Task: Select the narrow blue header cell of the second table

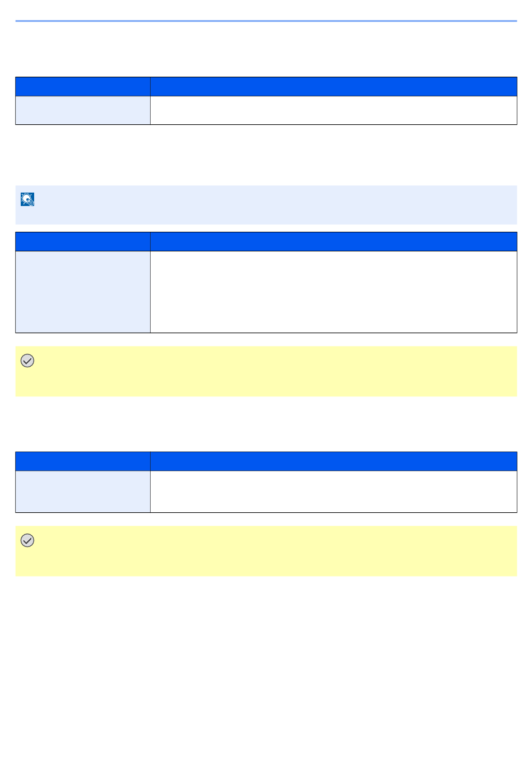Action: point(83,242)
